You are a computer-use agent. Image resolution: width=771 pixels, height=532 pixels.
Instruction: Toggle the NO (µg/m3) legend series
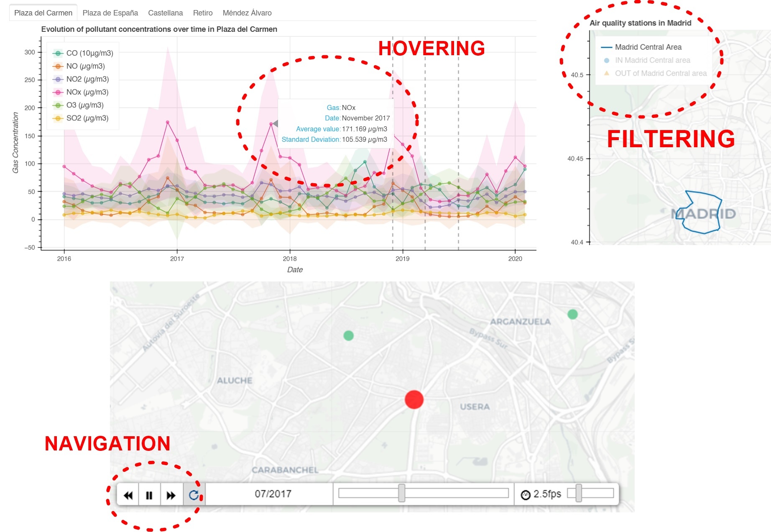79,66
